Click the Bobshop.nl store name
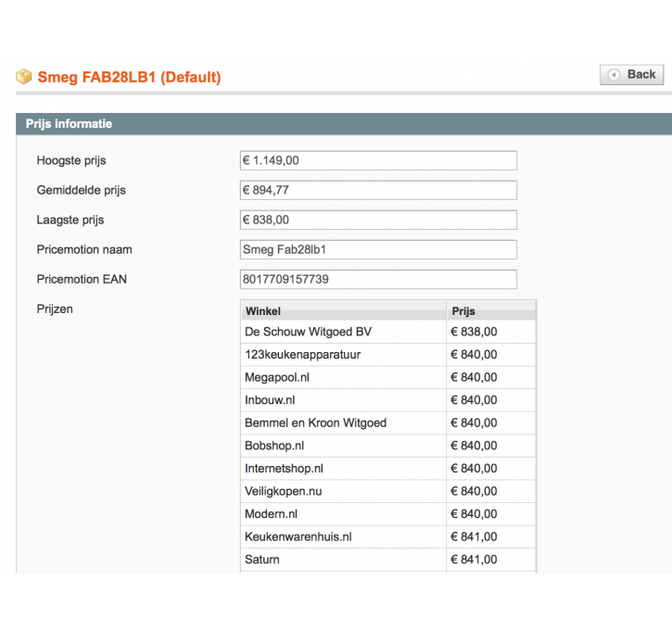672x630 pixels. tap(274, 446)
